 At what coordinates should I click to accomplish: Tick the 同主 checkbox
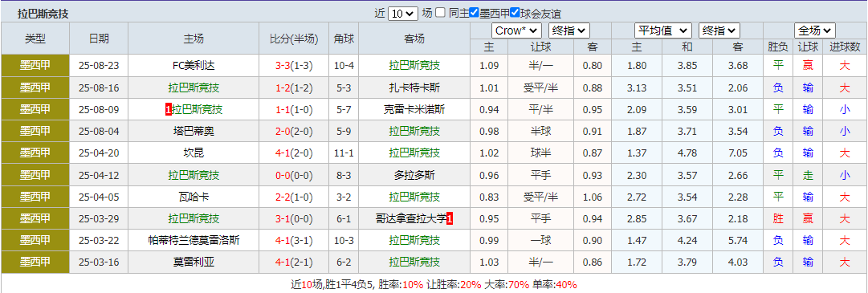(x=440, y=13)
